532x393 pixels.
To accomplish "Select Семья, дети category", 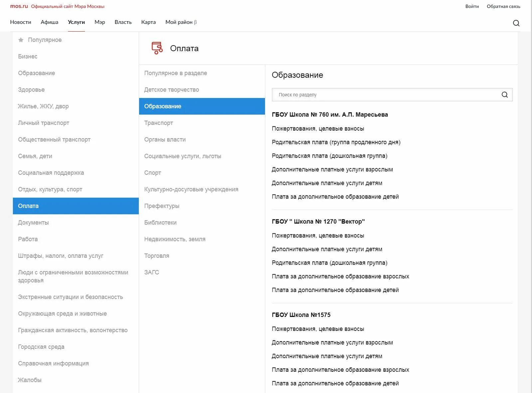I will click(76, 156).
